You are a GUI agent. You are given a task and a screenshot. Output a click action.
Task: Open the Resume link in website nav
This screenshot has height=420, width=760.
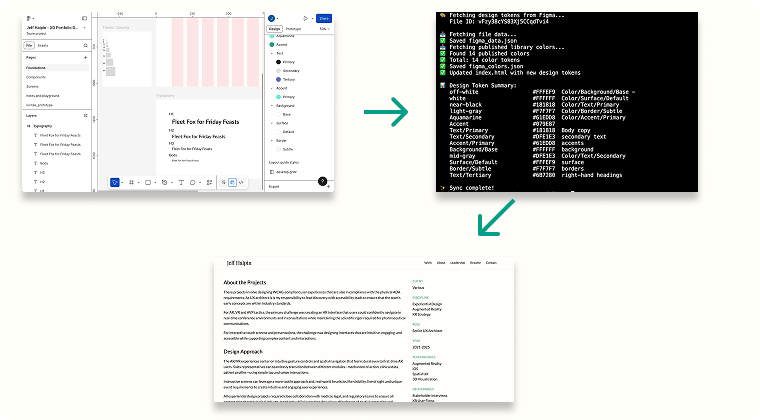pos(475,263)
